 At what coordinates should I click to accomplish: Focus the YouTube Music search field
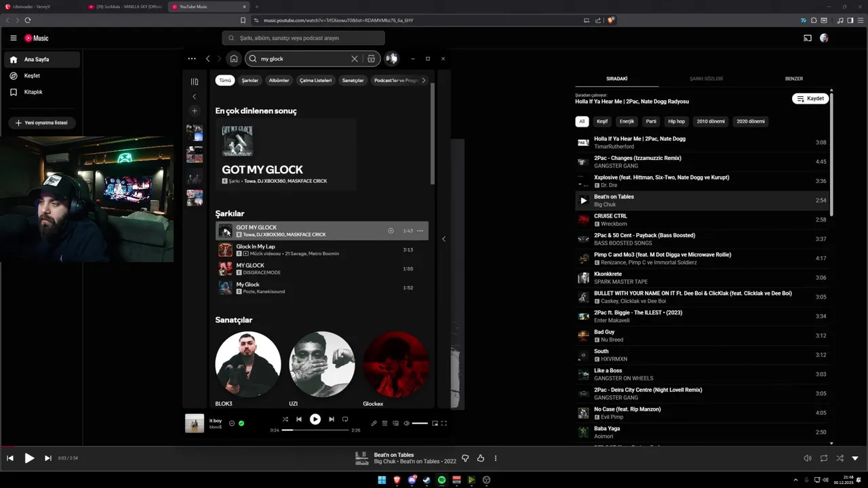click(303, 38)
